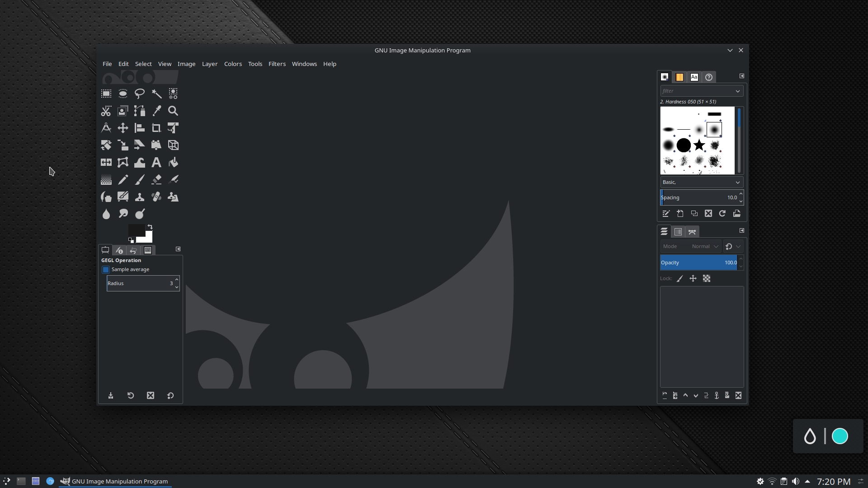Open the Colors menu

coord(233,64)
